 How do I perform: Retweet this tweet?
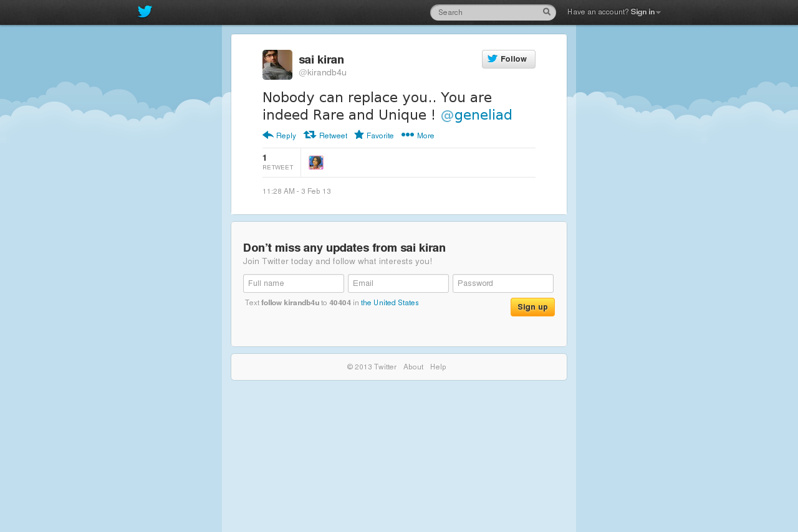[325, 135]
